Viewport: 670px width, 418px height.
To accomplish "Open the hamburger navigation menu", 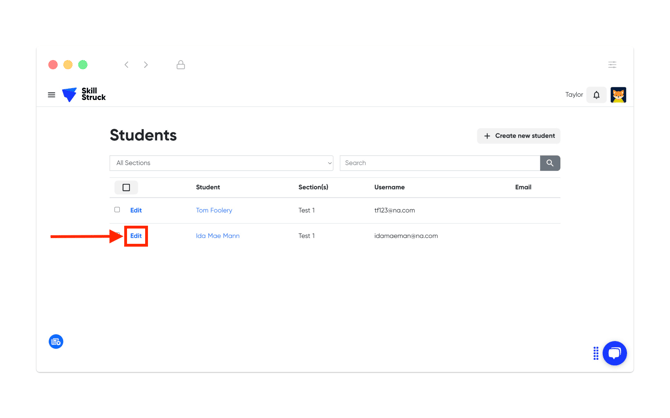I will [51, 95].
